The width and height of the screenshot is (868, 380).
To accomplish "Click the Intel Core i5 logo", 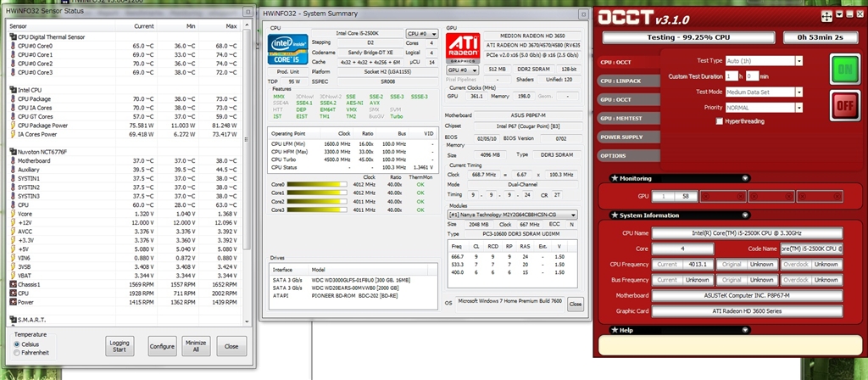I will click(287, 49).
